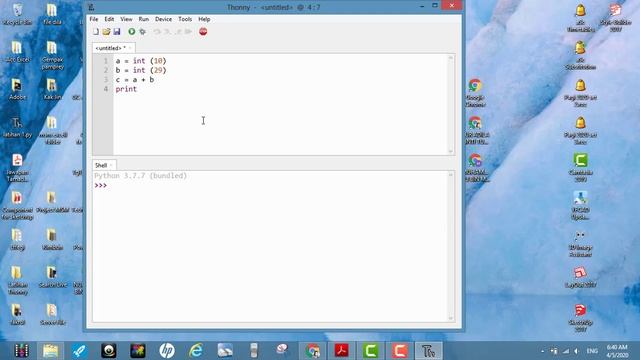The width and height of the screenshot is (640, 360).
Task: Click the greyed-out Step over icon
Action: [157, 31]
